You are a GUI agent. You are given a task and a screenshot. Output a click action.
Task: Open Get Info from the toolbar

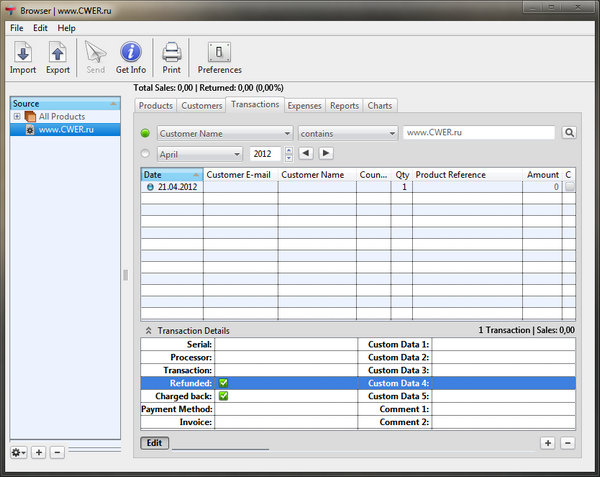tap(130, 57)
